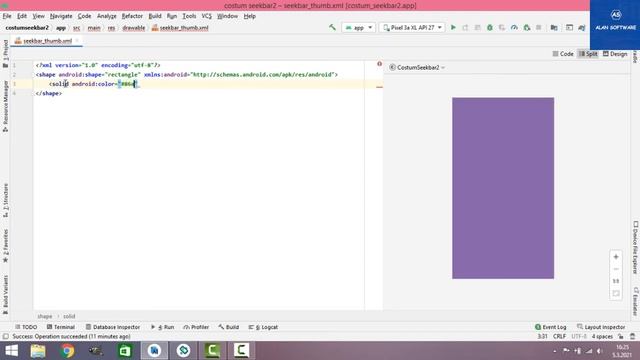Show hidden system tray icons arrow
640x360 pixels.
[554, 351]
